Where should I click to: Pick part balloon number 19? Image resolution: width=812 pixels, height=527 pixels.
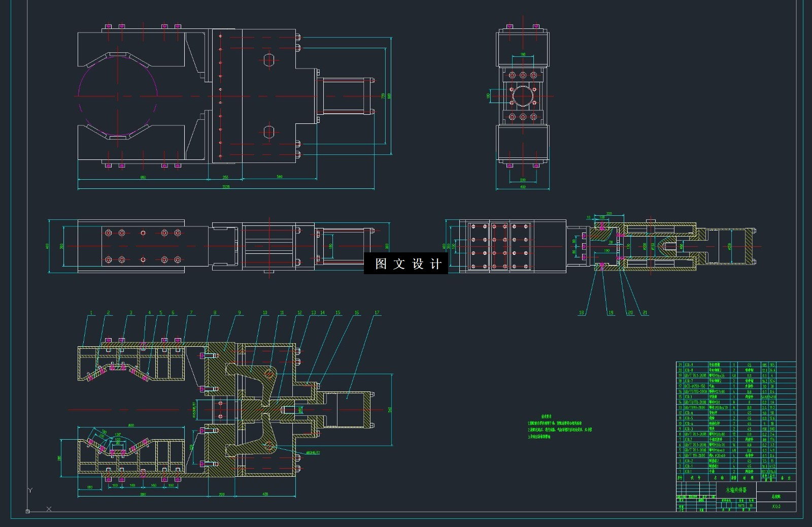click(x=611, y=313)
